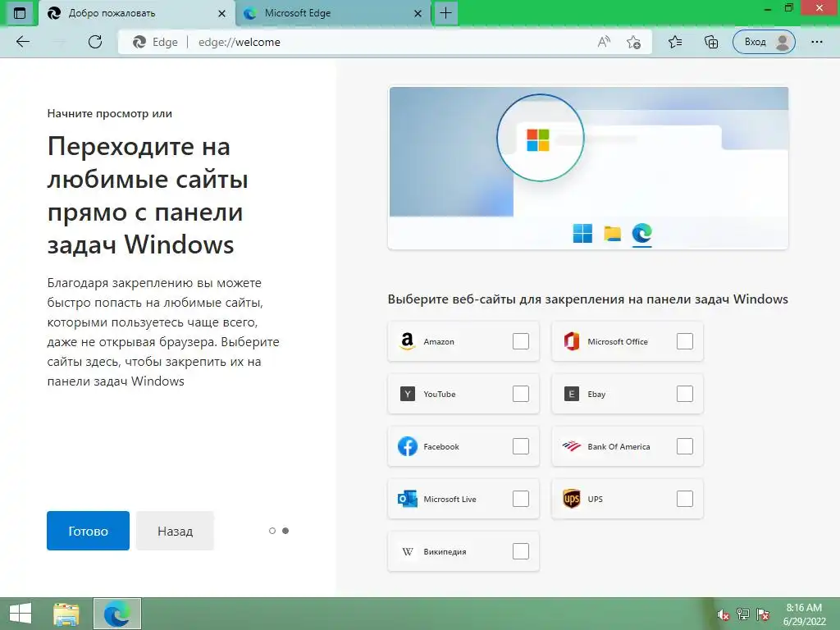
Task: Switch to the Microsoft Edge tab
Action: 332,13
